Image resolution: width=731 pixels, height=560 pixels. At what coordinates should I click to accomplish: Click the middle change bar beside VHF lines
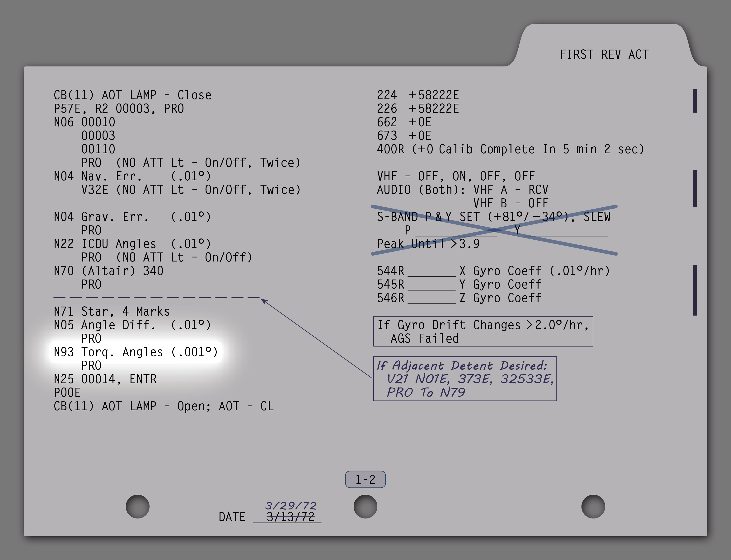pyautogui.click(x=695, y=189)
